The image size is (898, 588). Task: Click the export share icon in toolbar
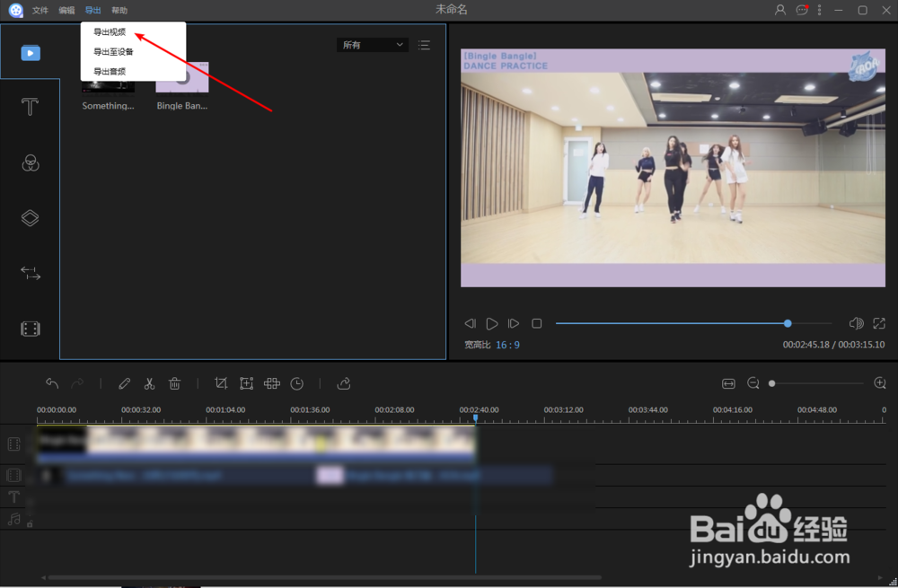[x=344, y=383]
